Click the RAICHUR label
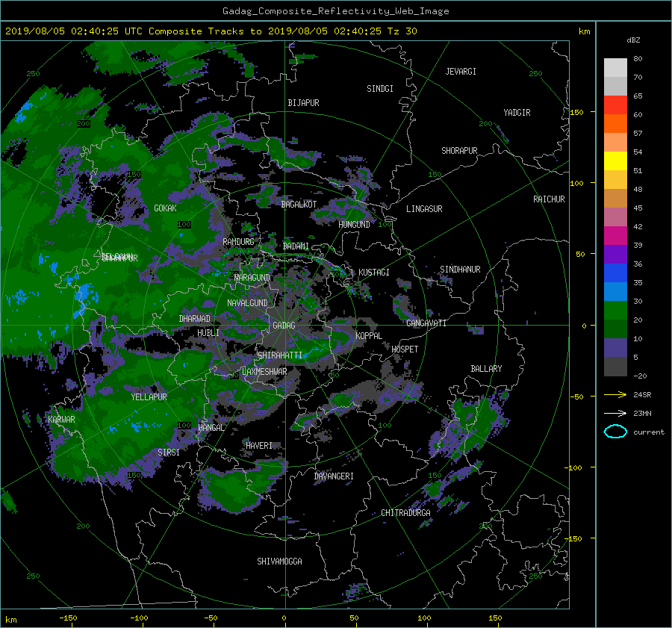Screen dimensions: 672x628 point(549,199)
